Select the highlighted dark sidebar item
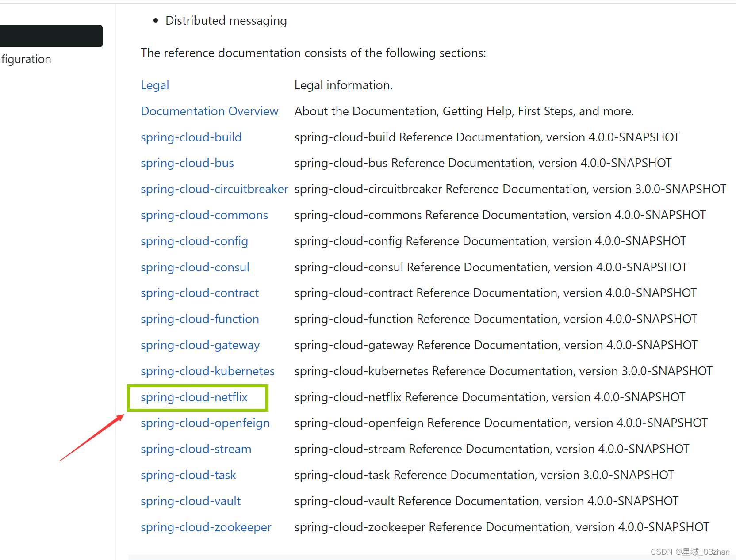This screenshot has height=560, width=736. pyautogui.click(x=51, y=36)
